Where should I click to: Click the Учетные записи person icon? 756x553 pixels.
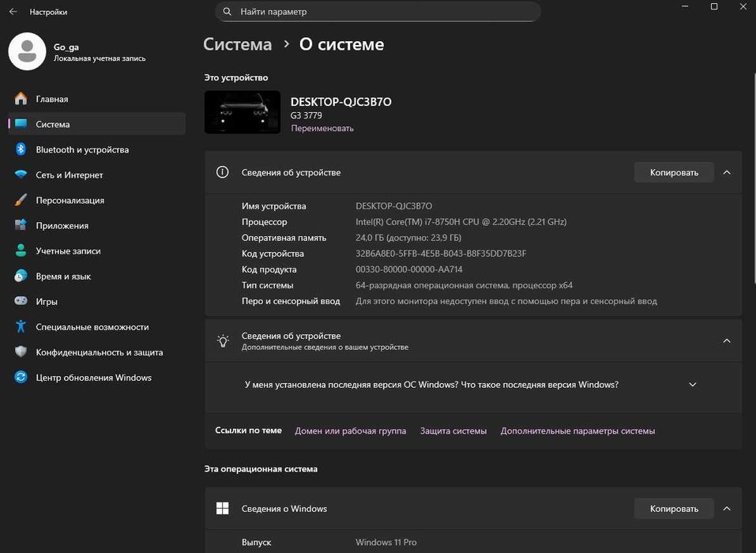click(x=21, y=250)
